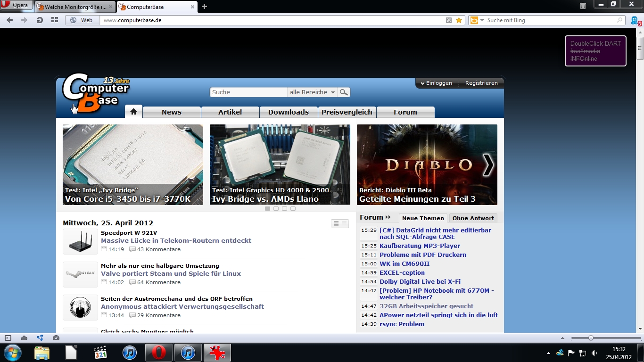
Task: Reload the current page
Action: tap(40, 20)
